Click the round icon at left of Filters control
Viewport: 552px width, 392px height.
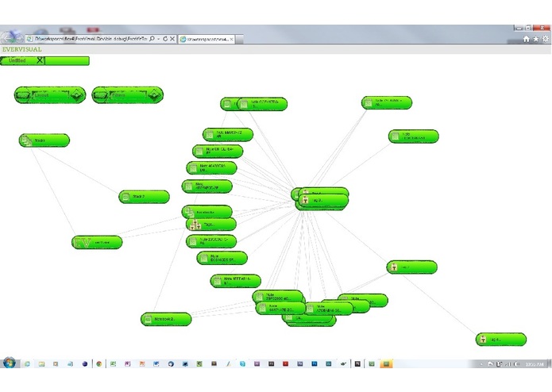101,95
